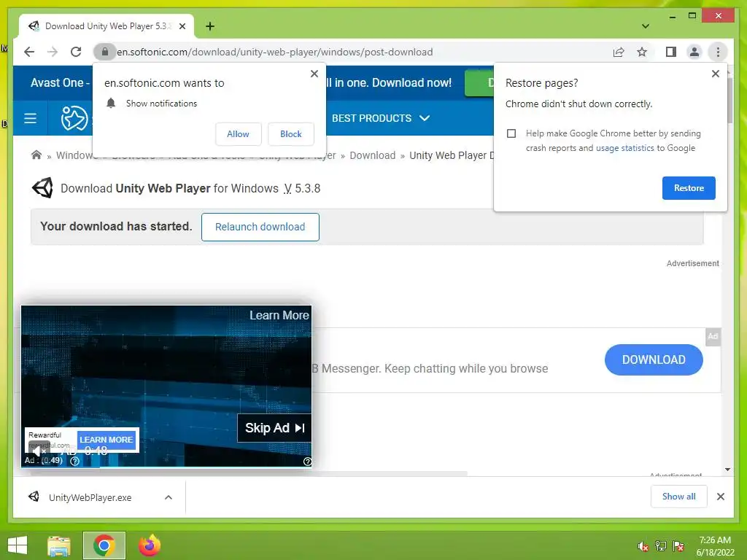The image size is (747, 560).
Task: Close the downloads bar
Action: [720, 497]
